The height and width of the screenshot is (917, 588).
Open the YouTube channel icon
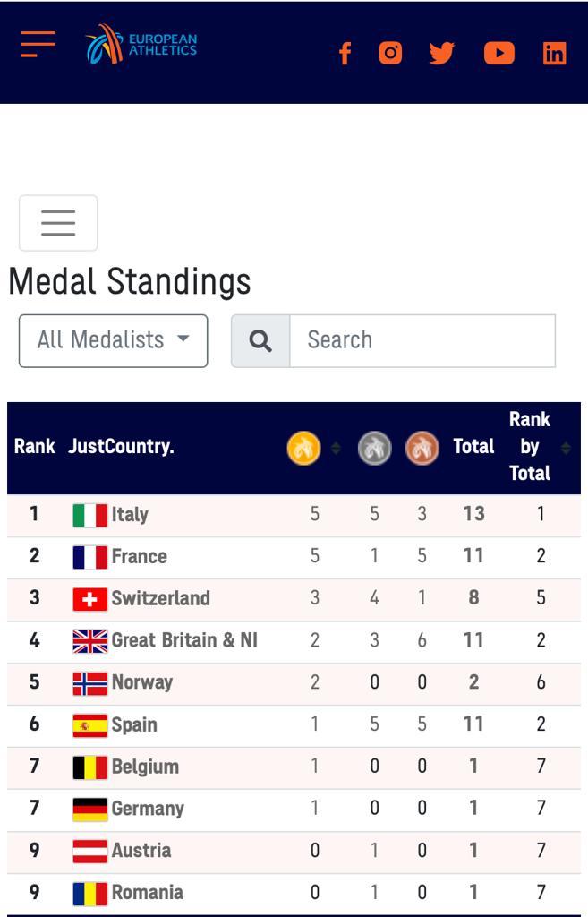[499, 54]
